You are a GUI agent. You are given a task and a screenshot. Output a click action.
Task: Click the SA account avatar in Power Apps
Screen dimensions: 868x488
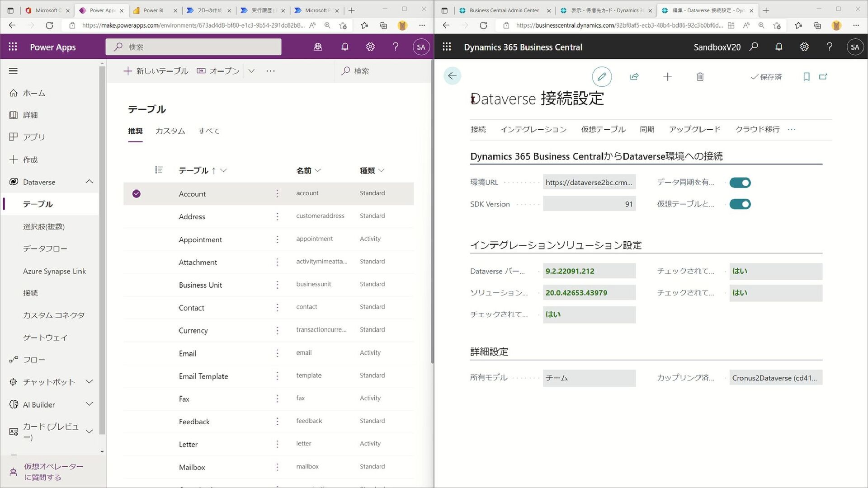click(x=421, y=47)
